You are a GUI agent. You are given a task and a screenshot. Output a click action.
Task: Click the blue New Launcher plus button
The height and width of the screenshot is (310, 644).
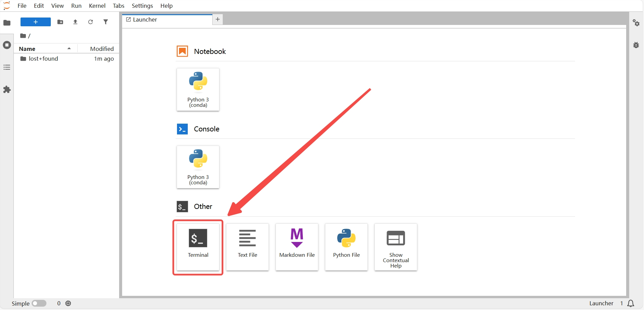tap(36, 22)
